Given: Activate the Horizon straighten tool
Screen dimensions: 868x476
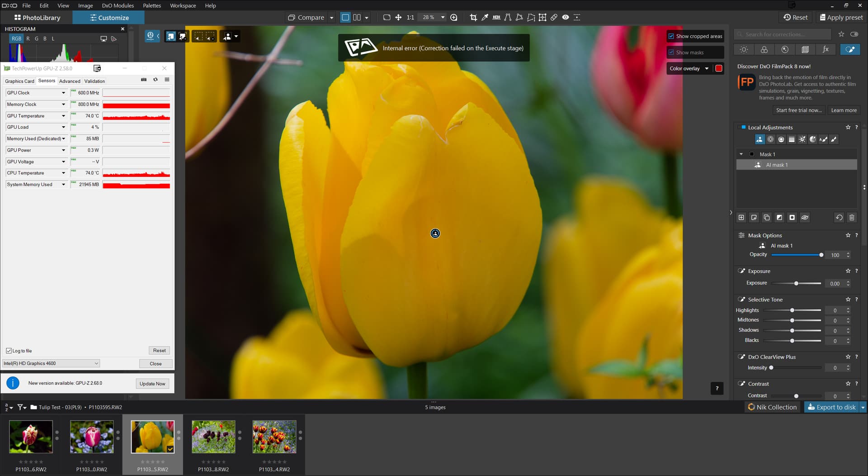Looking at the screenshot, I should 496,18.
